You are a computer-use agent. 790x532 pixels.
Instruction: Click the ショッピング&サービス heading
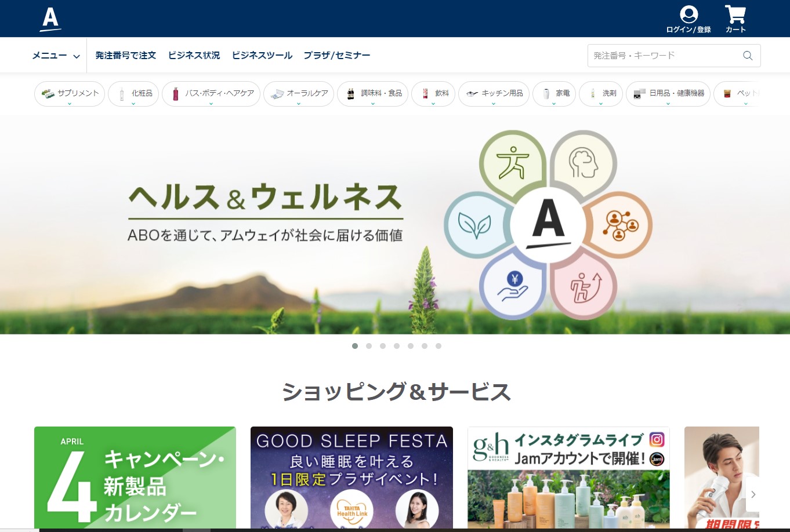pos(396,392)
